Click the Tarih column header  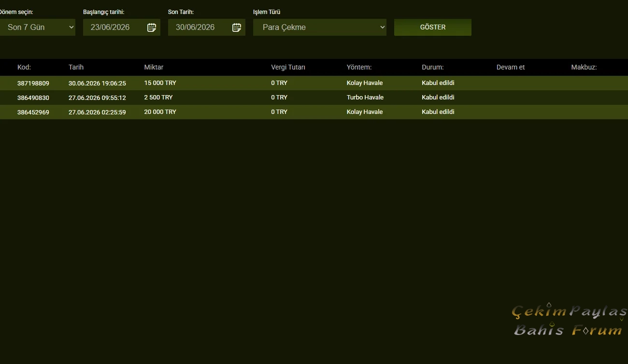tap(76, 67)
